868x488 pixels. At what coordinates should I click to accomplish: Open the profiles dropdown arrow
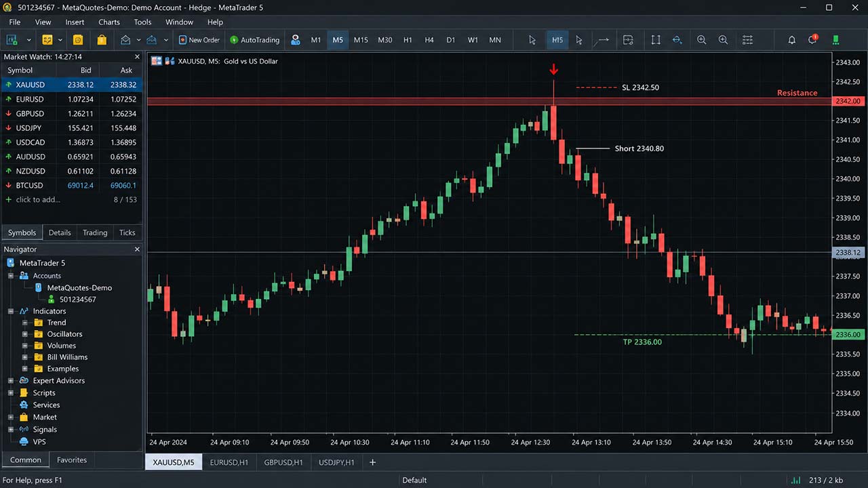62,40
